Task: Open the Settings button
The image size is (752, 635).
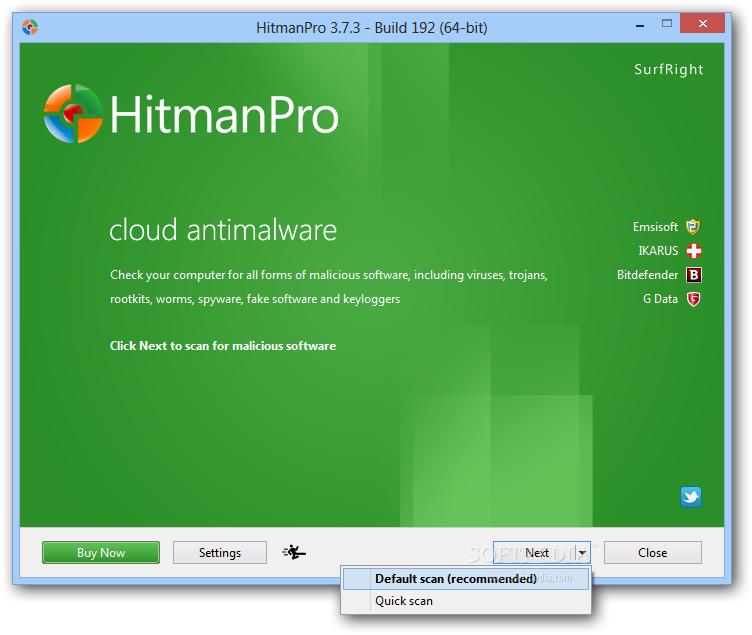Action: tap(220, 553)
